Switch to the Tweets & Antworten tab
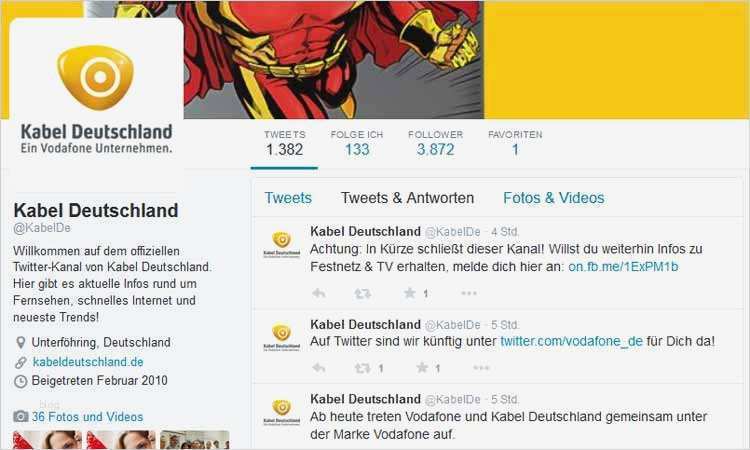Screen dimensions: 750x450 [407, 198]
